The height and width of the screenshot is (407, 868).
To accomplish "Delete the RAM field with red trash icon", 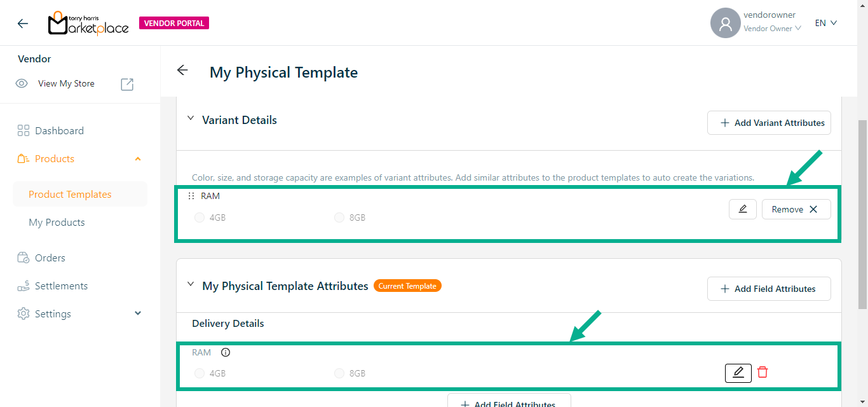I will 763,373.
